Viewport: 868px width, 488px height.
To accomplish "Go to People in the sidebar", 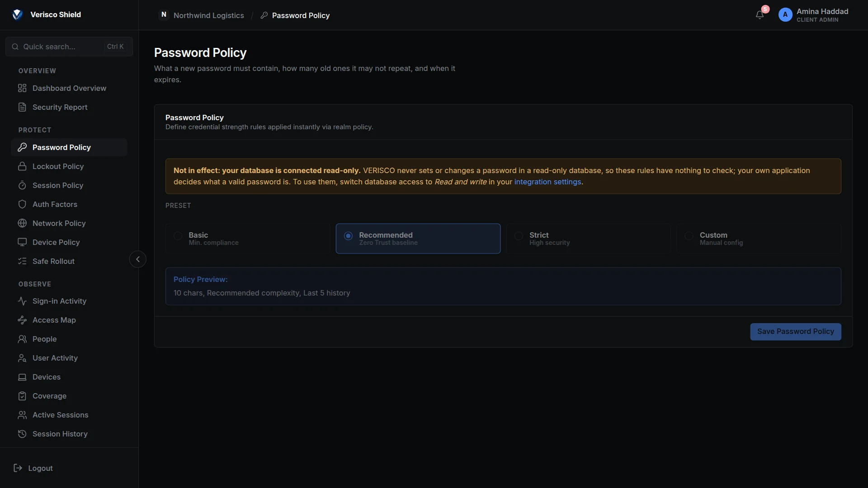I will (x=69, y=339).
